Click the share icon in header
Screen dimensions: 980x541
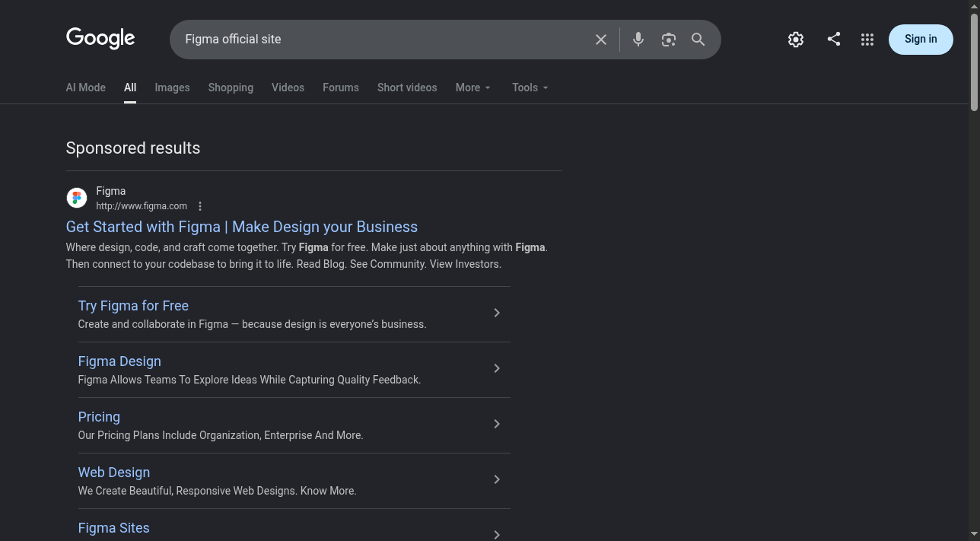[x=834, y=39]
